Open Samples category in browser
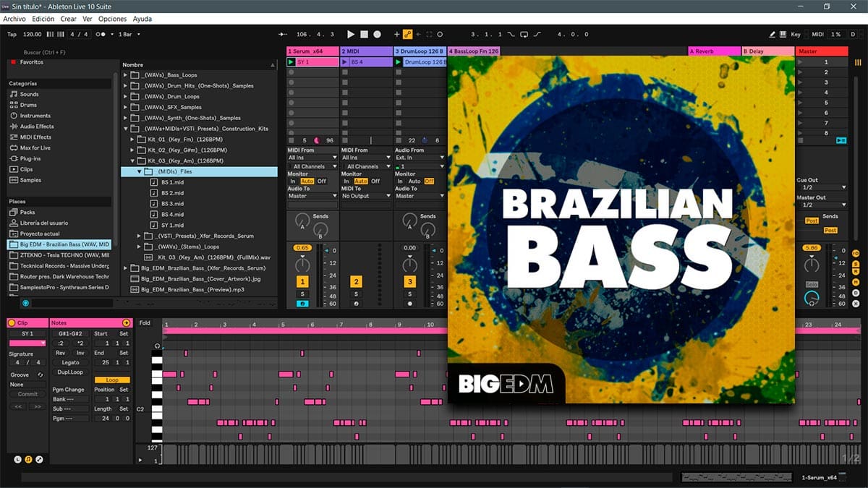The width and height of the screenshot is (868, 488). pos(31,180)
